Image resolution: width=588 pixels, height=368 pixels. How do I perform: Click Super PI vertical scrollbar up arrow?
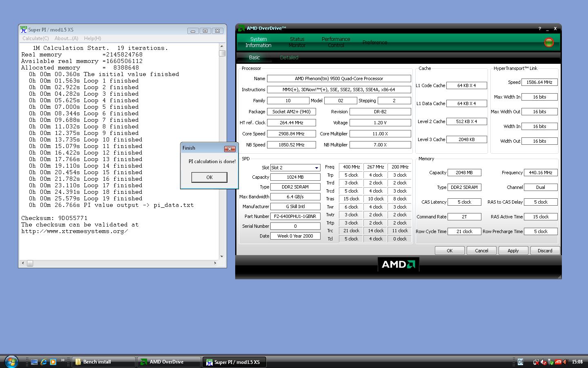click(222, 46)
